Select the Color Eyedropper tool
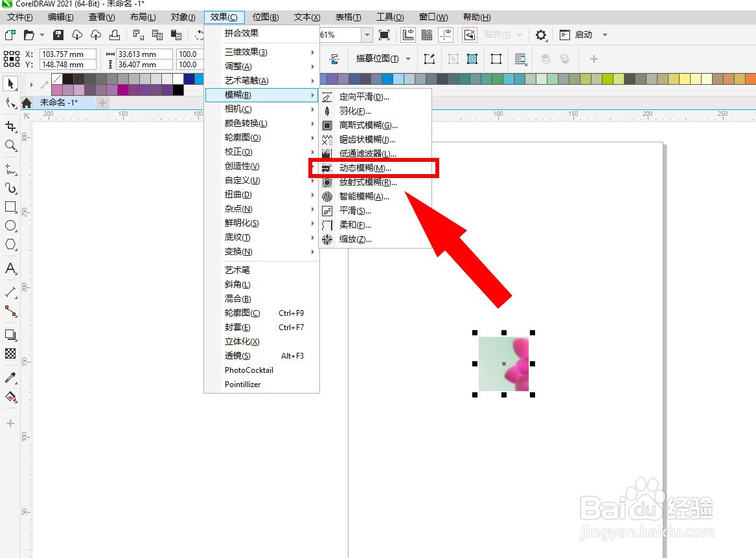Viewport: 756px width, 558px height. [x=10, y=377]
